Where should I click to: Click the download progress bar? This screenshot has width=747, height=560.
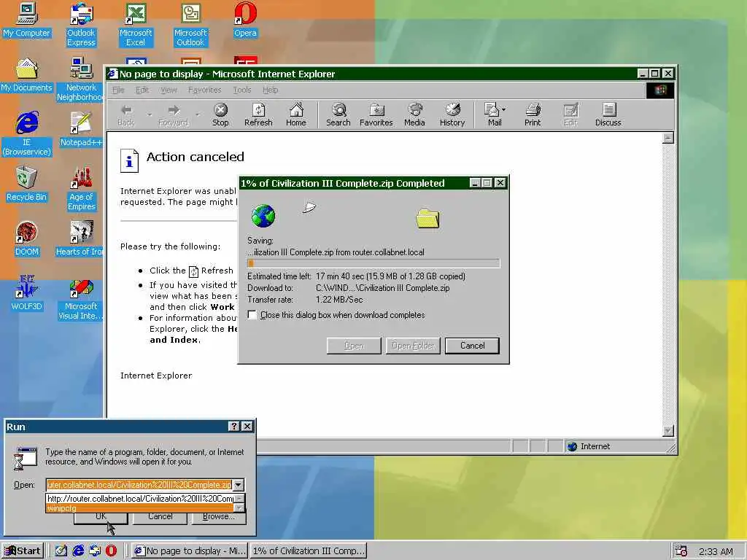373,263
